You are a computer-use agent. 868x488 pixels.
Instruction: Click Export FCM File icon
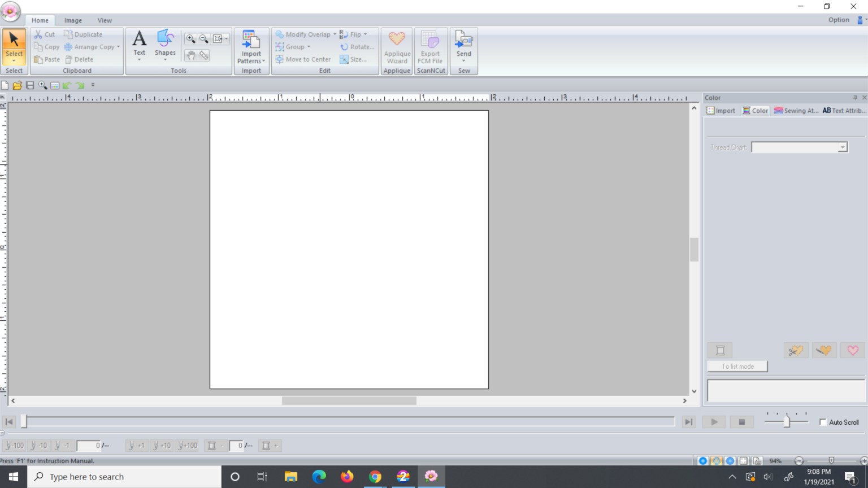click(430, 47)
